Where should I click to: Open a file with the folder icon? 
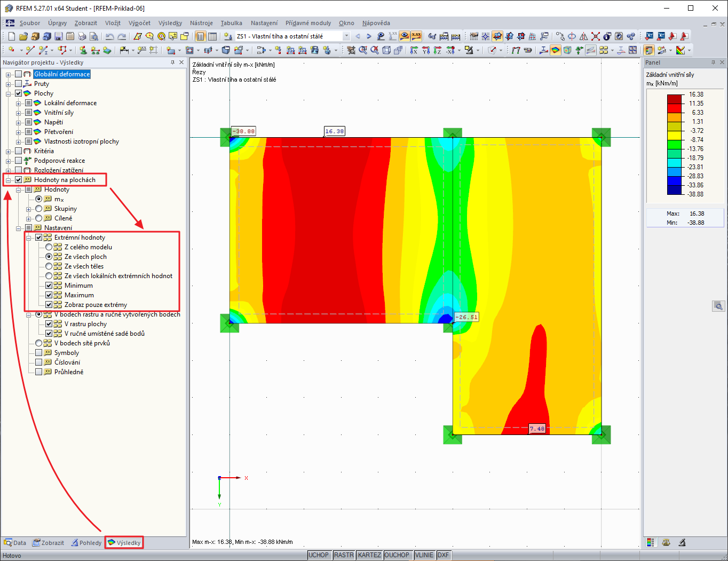(x=23, y=36)
